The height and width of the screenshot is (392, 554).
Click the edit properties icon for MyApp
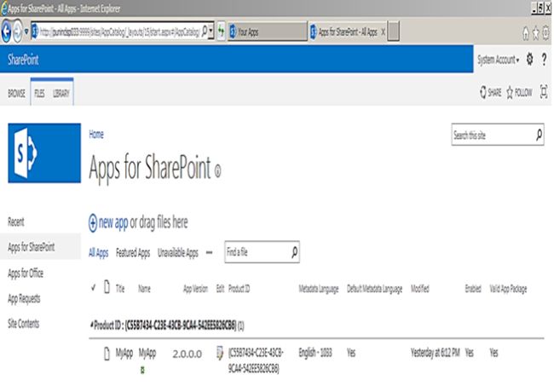click(x=220, y=353)
